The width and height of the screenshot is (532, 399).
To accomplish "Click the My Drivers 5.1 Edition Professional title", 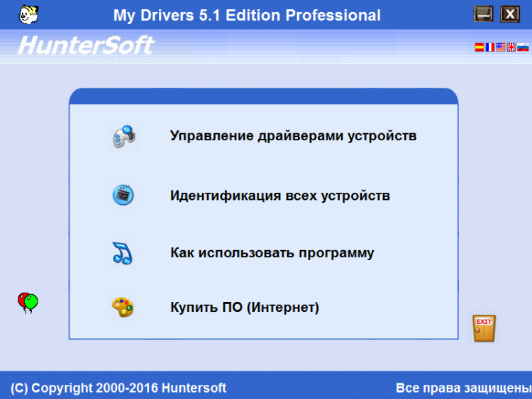I will tap(247, 16).
